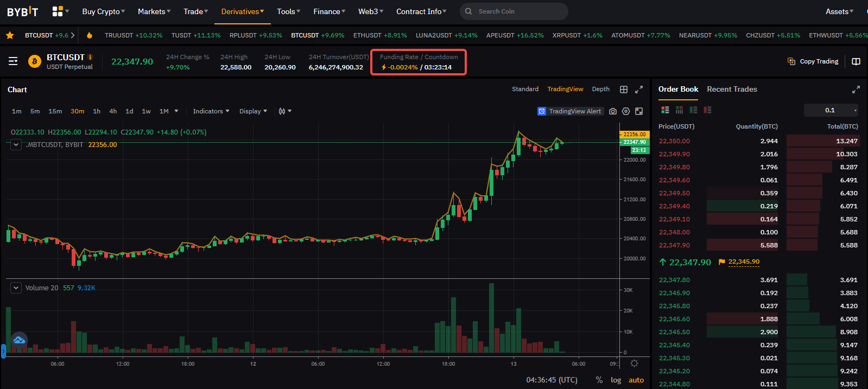This screenshot has width=868, height=389.
Task: Open chart settings hexagon icon
Action: pyautogui.click(x=626, y=111)
